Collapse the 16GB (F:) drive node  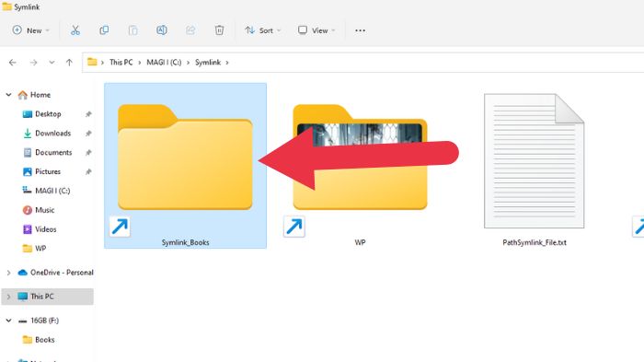click(x=8, y=321)
